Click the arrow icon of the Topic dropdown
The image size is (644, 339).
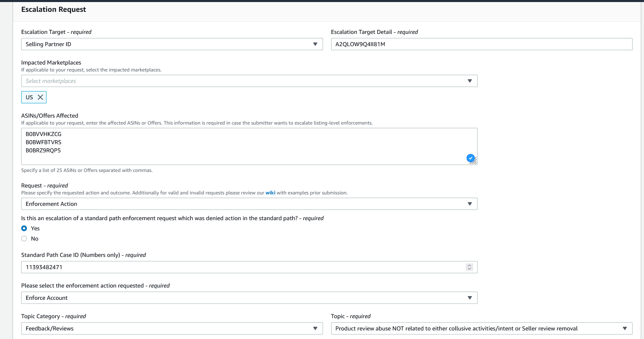(624, 328)
